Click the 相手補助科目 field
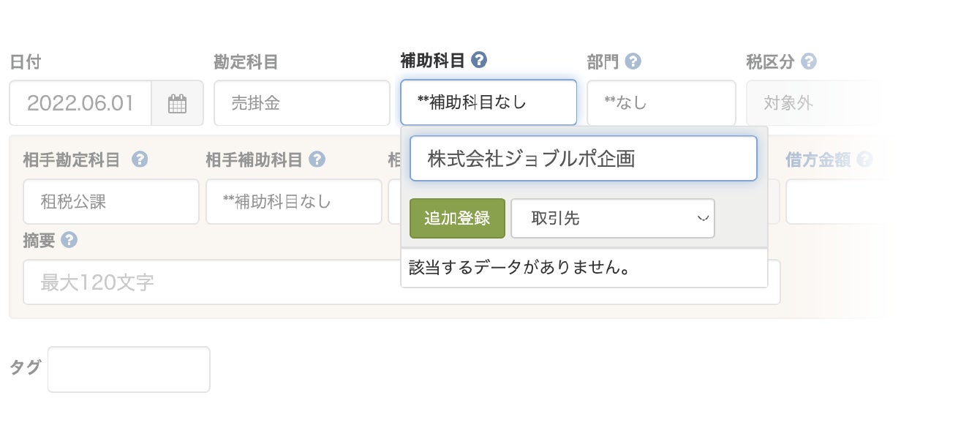This screenshot has height=439, width=980. coord(293,202)
